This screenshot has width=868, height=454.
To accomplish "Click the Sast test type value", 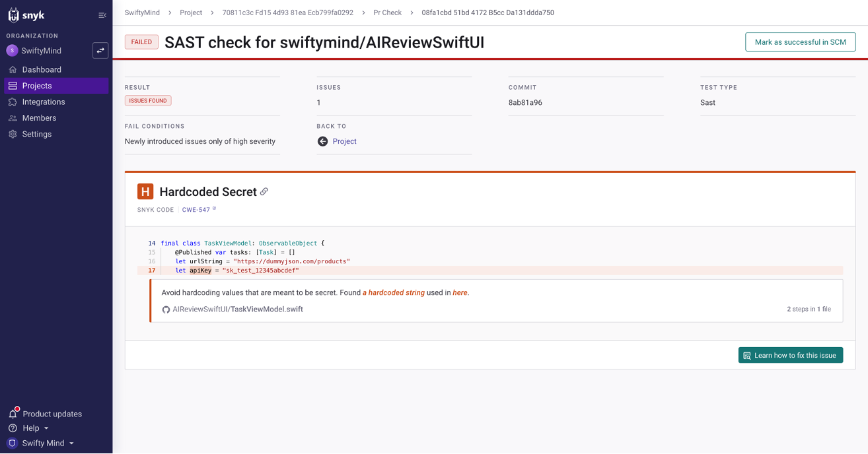I will point(707,103).
